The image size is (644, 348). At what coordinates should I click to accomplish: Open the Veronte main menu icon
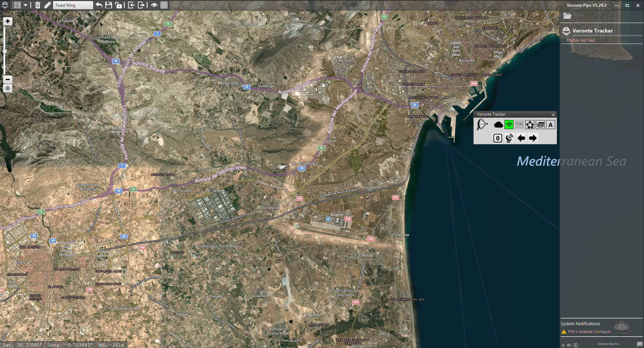point(5,5)
